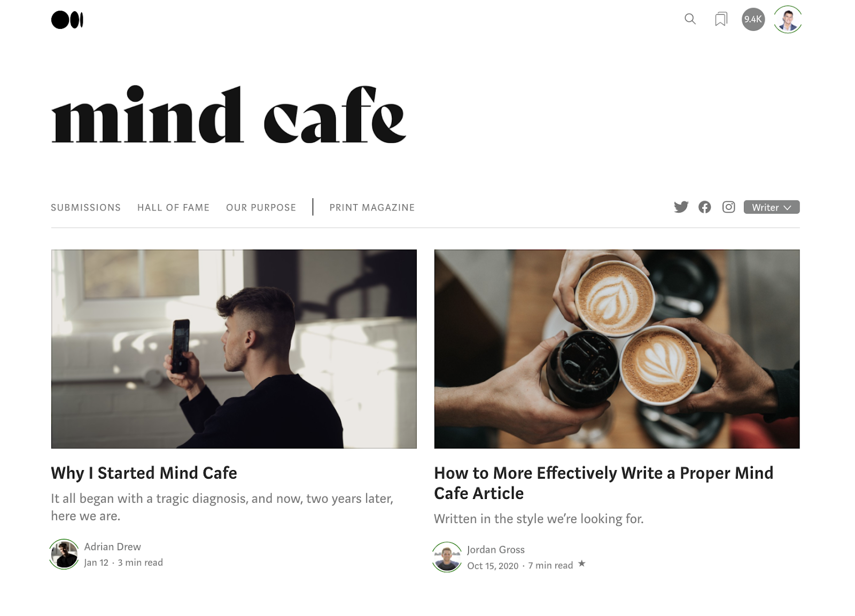This screenshot has height=616, width=855.
Task: Open the Submissions tab
Action: tap(85, 207)
